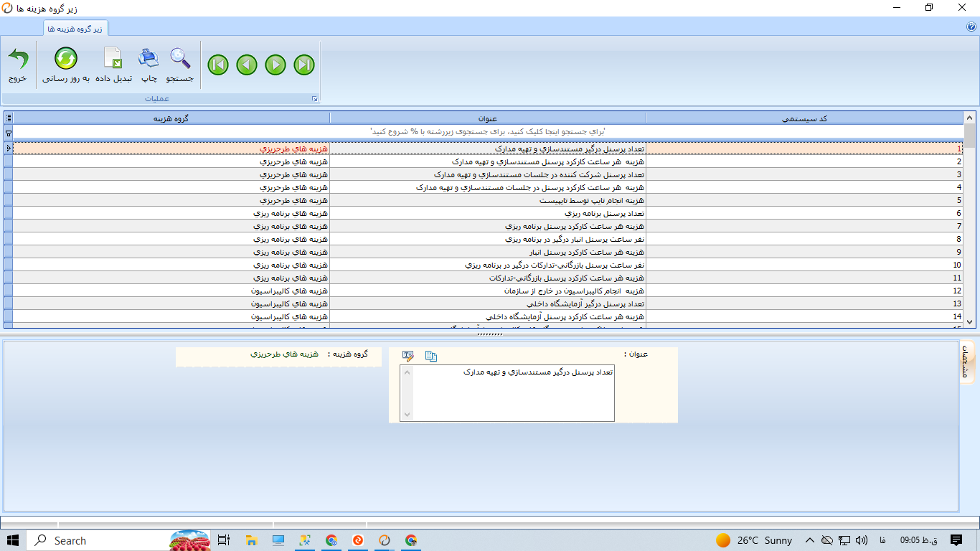980x551 pixels.
Task: Click عنوان text edit icon
Action: coord(408,356)
